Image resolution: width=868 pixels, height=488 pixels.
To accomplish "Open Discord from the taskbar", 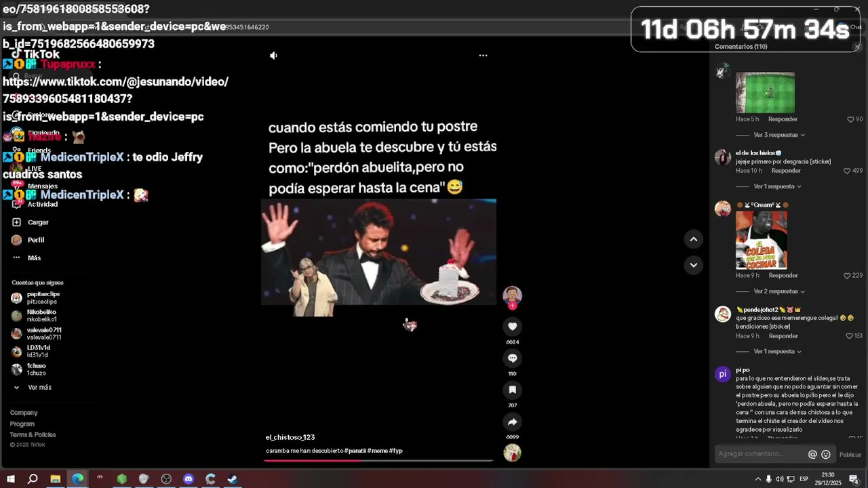I will coord(189,479).
